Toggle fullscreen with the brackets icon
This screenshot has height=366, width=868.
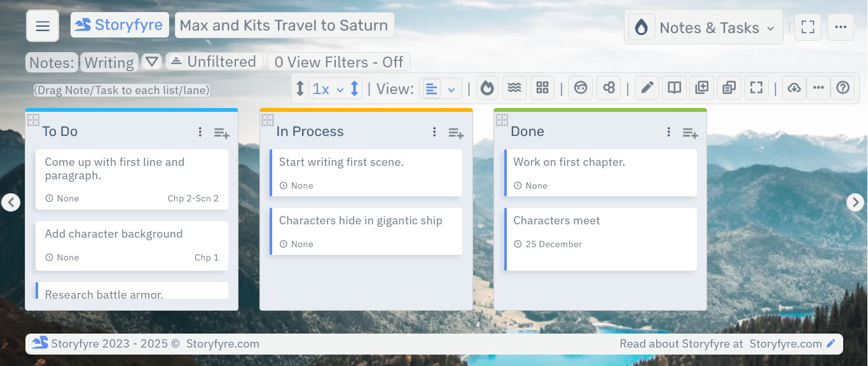pyautogui.click(x=756, y=87)
